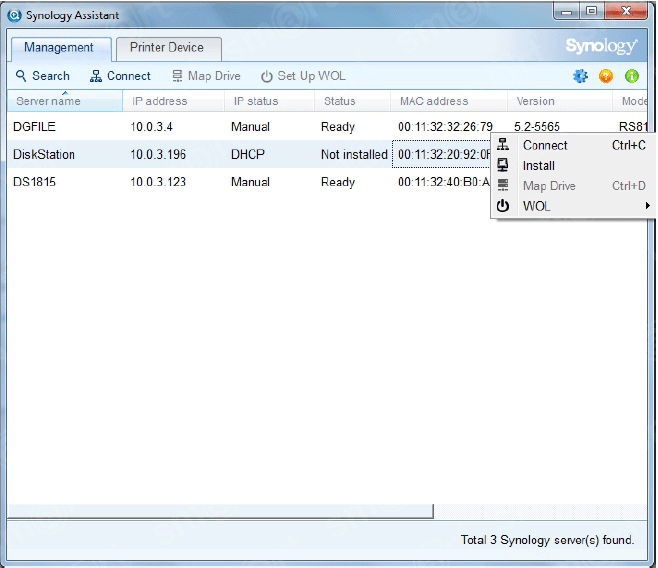Click WOL power icon in context menu
The image size is (658, 568).
(503, 206)
